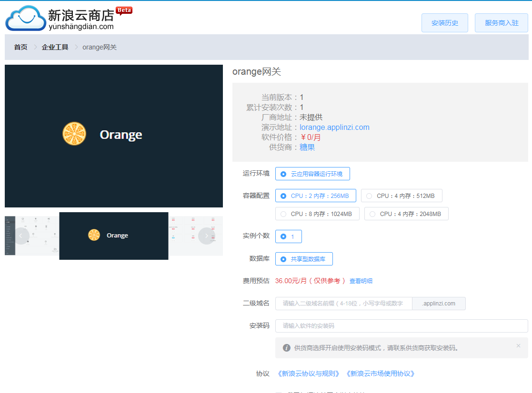Screen dimensions: 532x393
Task: Click the orange网关 product title
Action: 257,72
